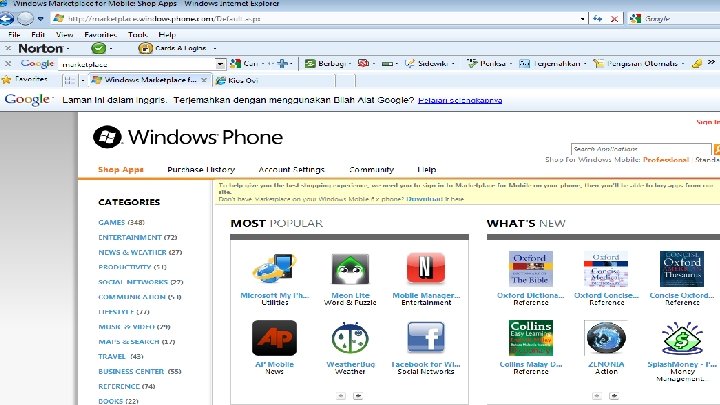Close the Google toolbar with its X
The height and width of the screenshot is (405, 720).
(x=8, y=63)
